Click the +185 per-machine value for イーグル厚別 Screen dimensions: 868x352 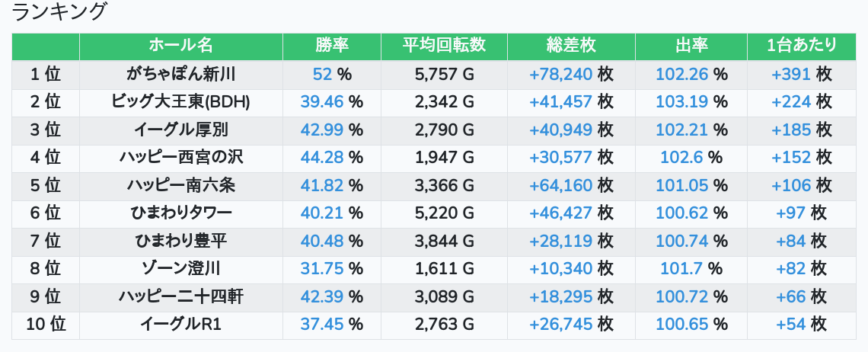coord(790,130)
